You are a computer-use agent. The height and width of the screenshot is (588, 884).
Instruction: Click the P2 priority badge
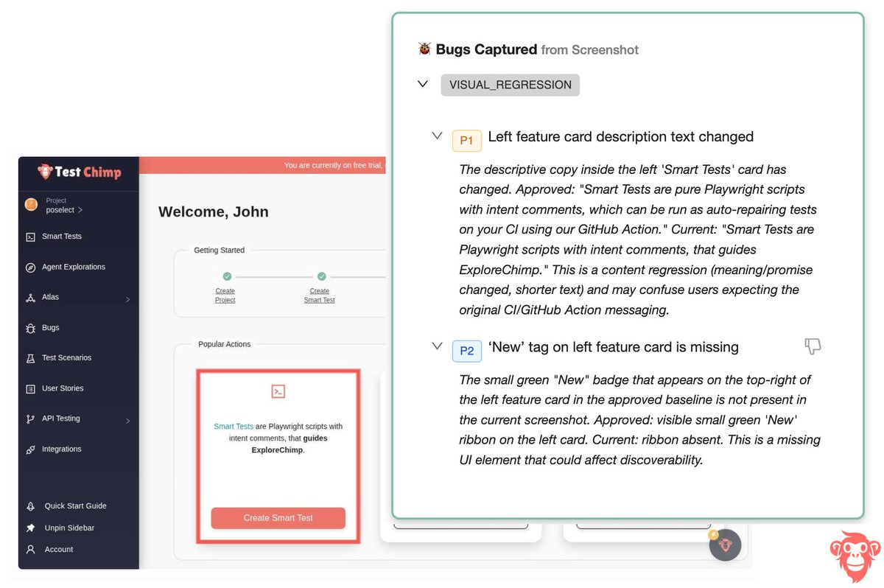coord(467,351)
